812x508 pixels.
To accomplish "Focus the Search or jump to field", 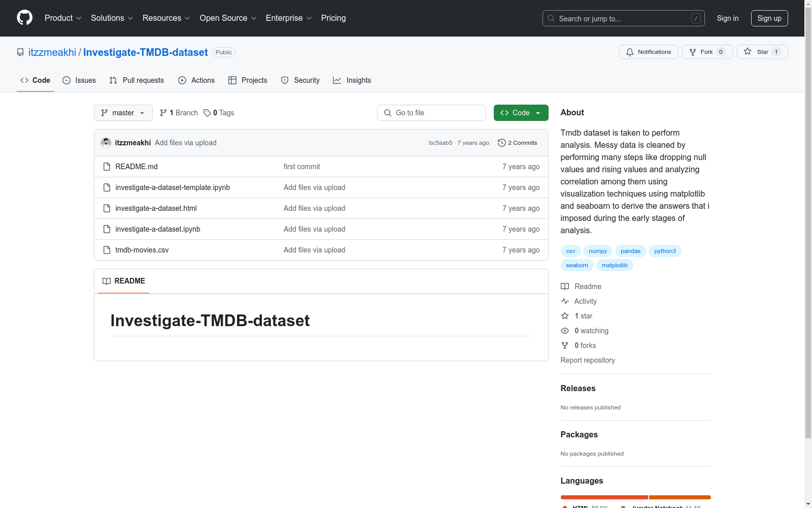I will [624, 18].
